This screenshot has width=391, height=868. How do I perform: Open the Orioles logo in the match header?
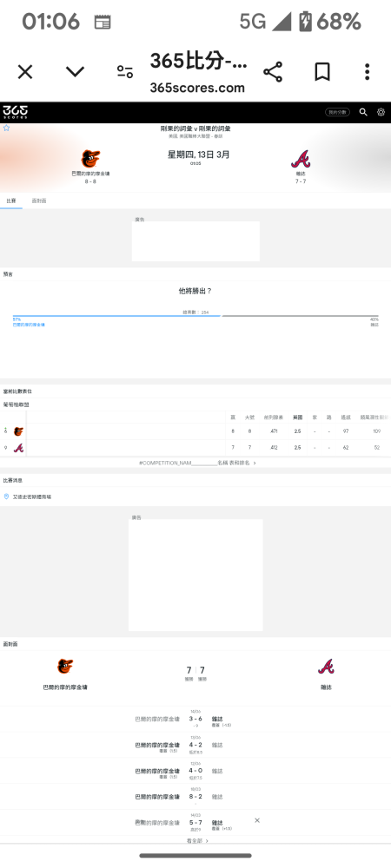pos(90,159)
